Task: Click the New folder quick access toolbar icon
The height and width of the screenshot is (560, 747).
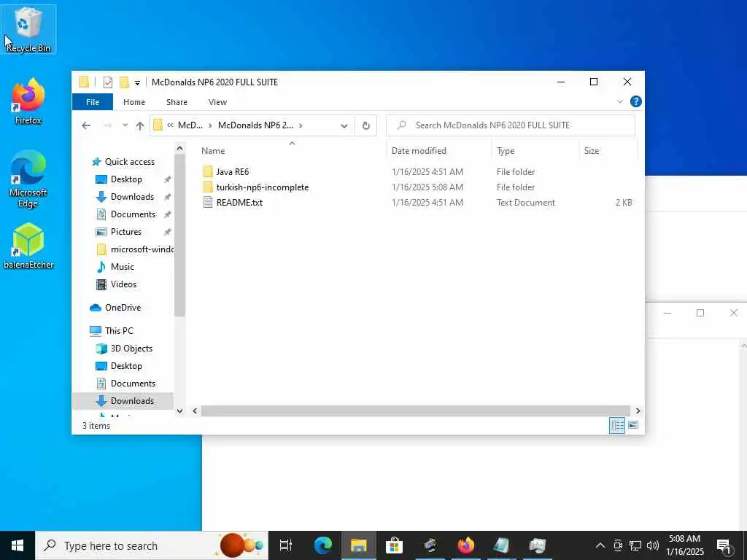Action: (124, 82)
